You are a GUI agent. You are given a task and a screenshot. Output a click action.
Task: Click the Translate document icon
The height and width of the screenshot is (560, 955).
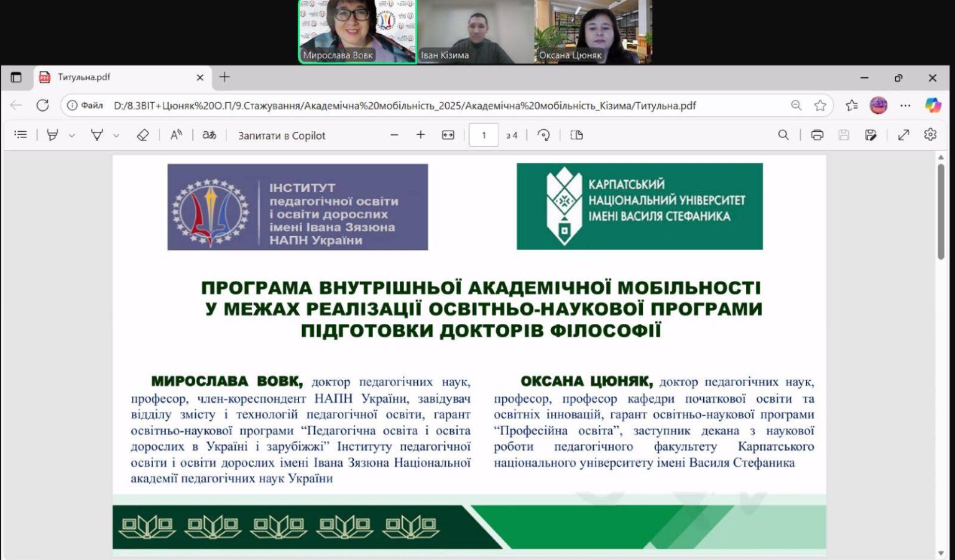(x=210, y=135)
